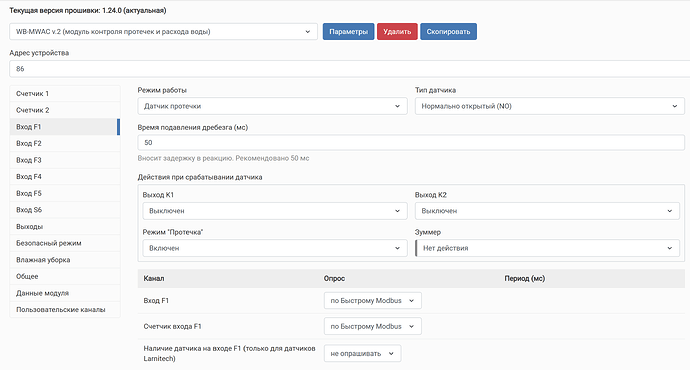Select Вход F2 in the sidebar
Image resolution: width=690 pixels, height=370 pixels.
point(65,143)
